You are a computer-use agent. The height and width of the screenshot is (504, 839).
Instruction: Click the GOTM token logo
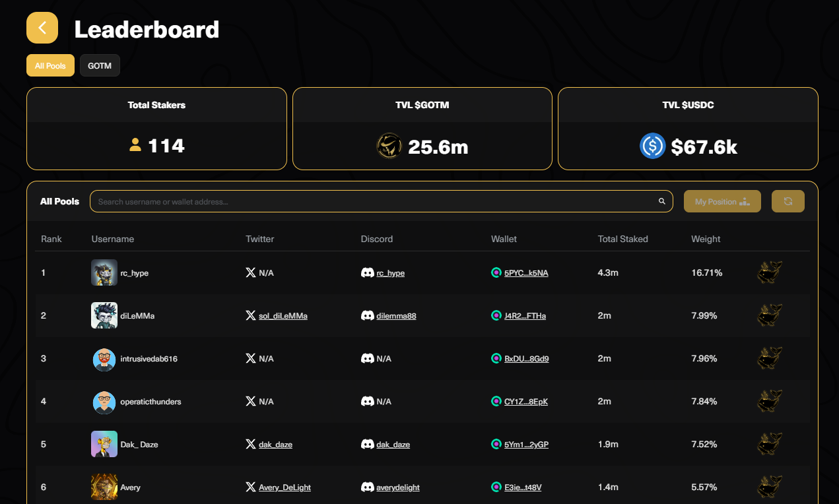389,146
